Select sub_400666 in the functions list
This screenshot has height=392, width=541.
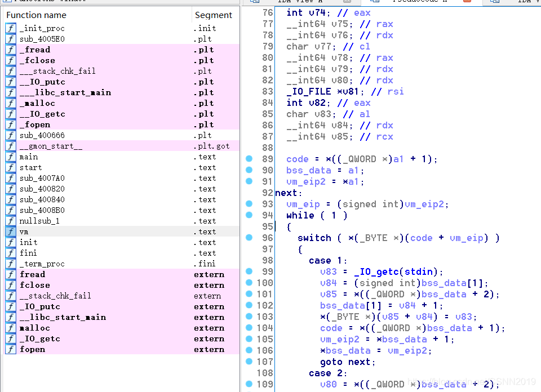(122, 136)
